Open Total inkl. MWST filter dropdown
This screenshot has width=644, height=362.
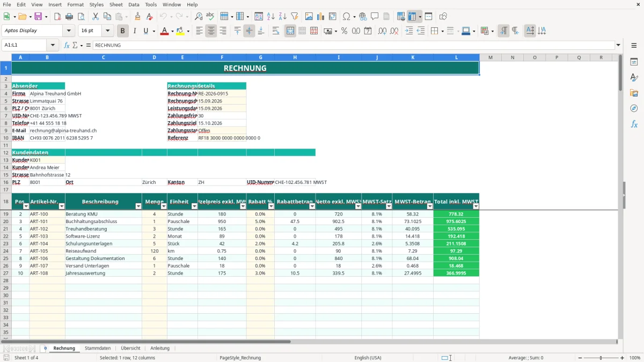point(475,206)
